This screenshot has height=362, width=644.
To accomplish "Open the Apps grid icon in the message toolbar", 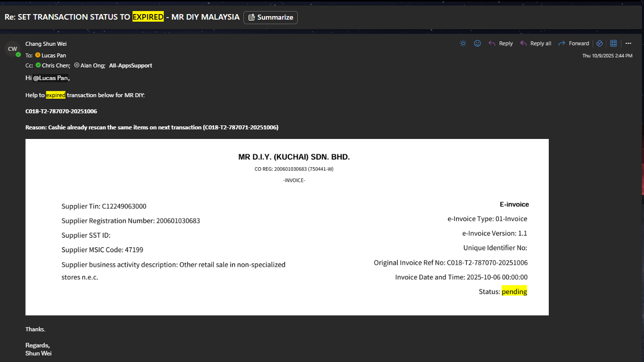I will (614, 43).
